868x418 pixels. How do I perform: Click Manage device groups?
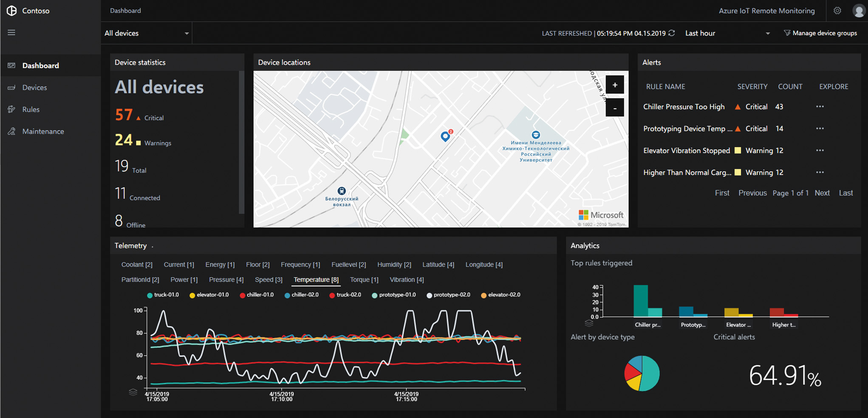(x=820, y=33)
